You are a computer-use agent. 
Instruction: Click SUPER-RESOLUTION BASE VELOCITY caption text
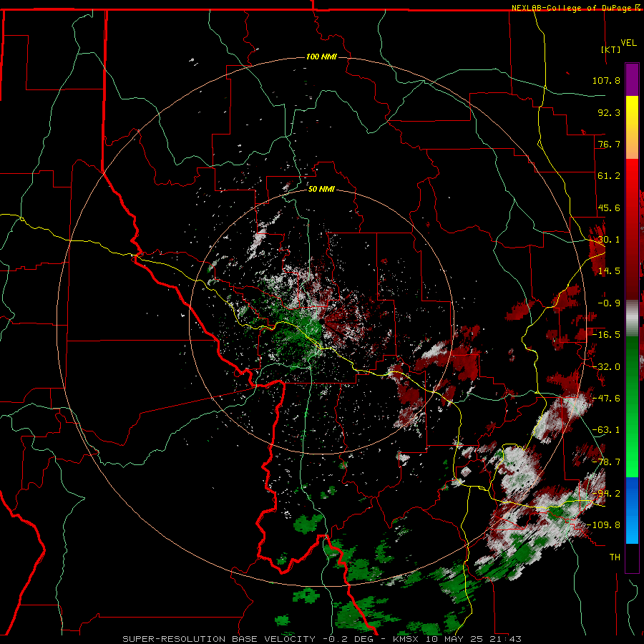point(218,639)
